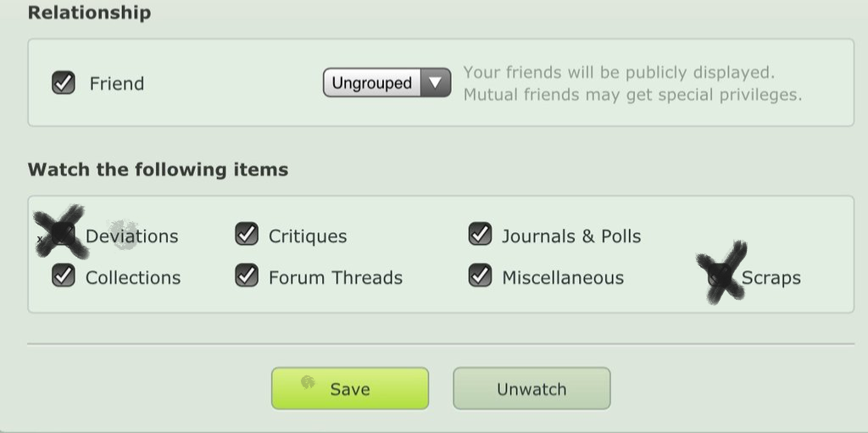
Task: Click the Collections label text
Action: click(133, 277)
